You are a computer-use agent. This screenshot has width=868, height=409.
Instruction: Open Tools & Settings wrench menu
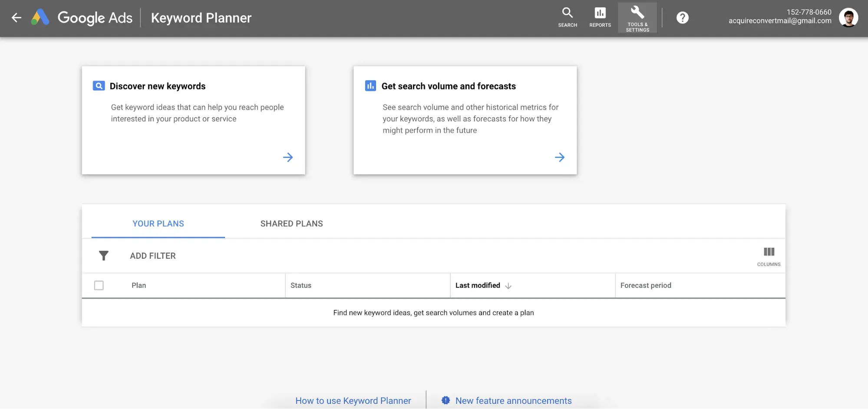tap(637, 18)
